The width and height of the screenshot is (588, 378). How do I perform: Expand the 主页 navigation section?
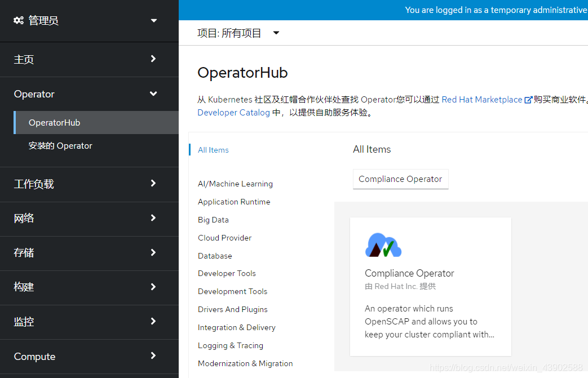tap(89, 59)
